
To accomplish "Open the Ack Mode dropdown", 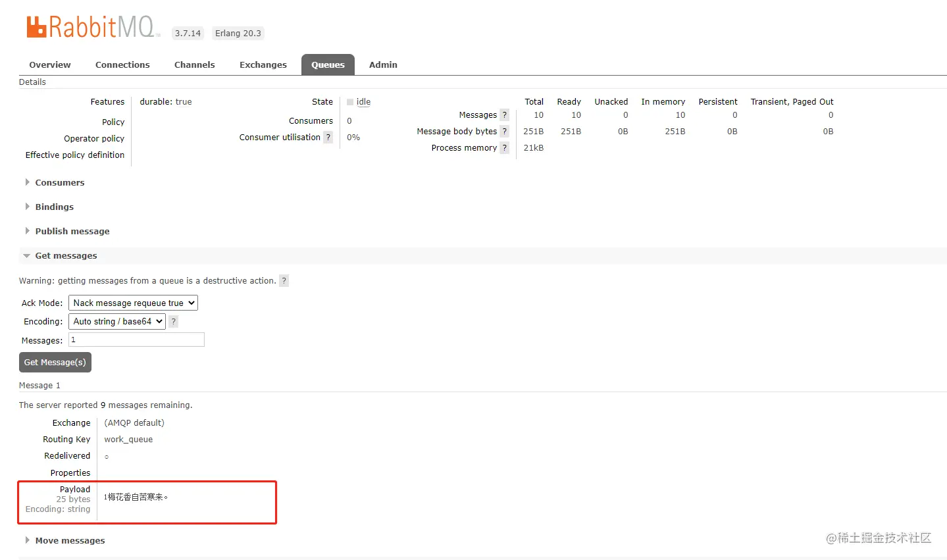I will pos(133,303).
